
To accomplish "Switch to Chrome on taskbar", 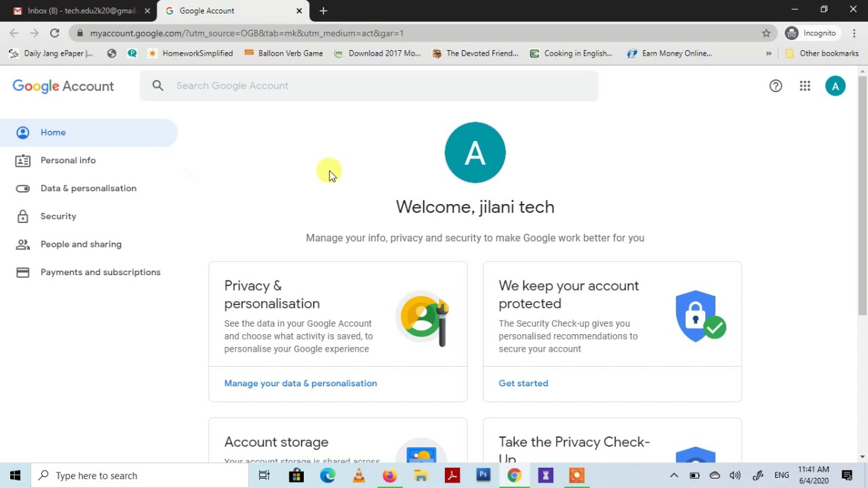I will 514,476.
